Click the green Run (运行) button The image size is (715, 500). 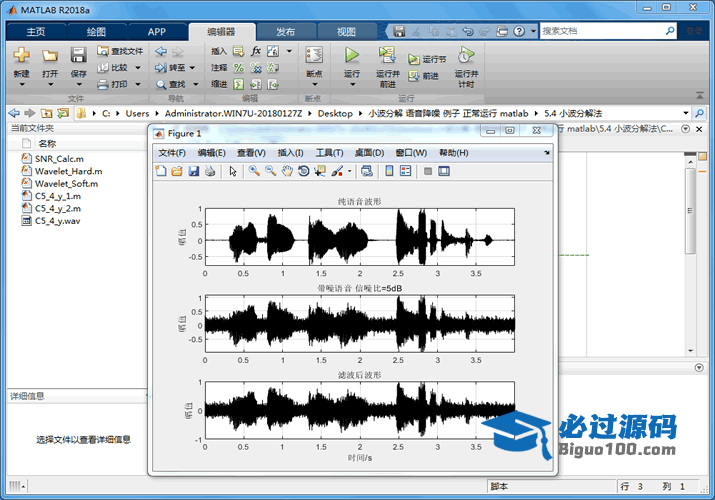click(x=352, y=55)
